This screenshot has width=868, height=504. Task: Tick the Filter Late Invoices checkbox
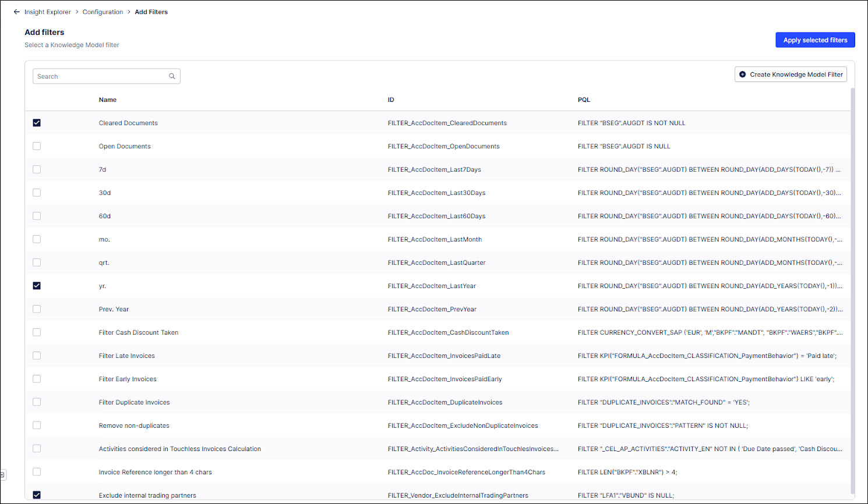37,356
